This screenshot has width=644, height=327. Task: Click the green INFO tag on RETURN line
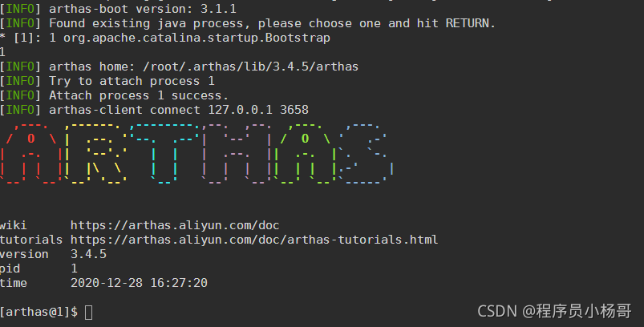click(x=20, y=23)
